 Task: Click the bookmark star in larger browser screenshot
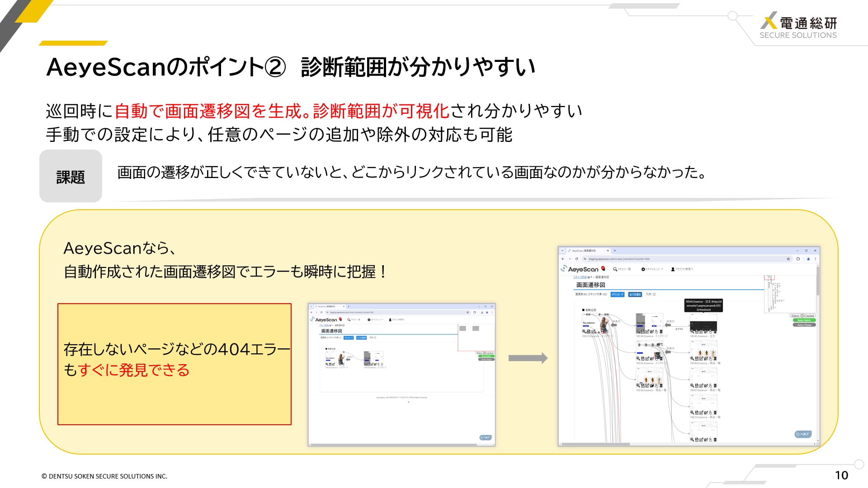788,259
